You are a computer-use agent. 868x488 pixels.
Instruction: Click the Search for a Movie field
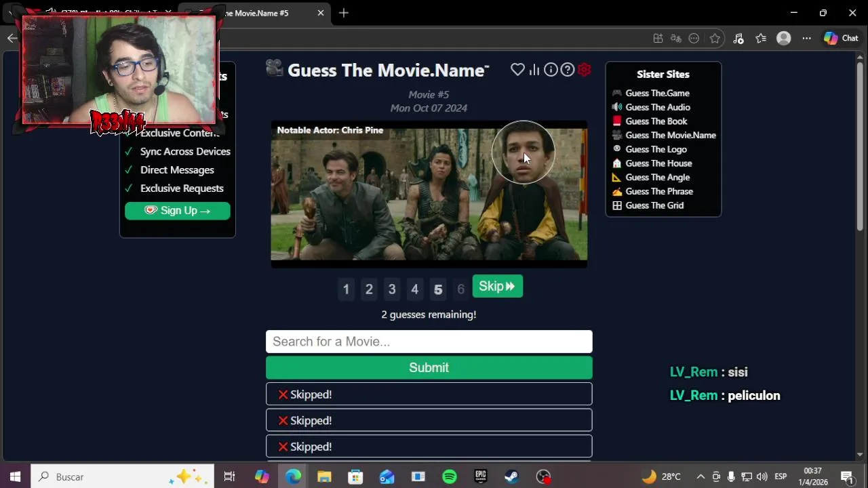tap(429, 342)
